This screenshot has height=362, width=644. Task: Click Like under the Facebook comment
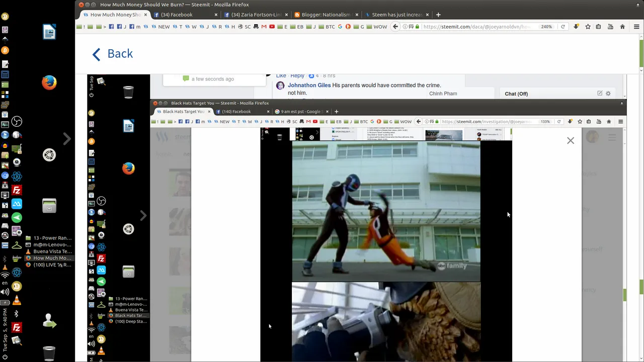281,76
